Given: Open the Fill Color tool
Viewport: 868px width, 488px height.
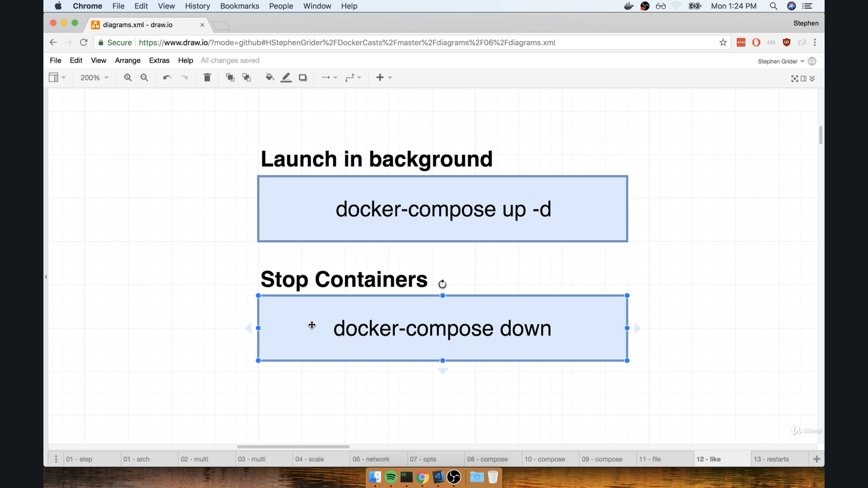Looking at the screenshot, I should pyautogui.click(x=269, y=77).
